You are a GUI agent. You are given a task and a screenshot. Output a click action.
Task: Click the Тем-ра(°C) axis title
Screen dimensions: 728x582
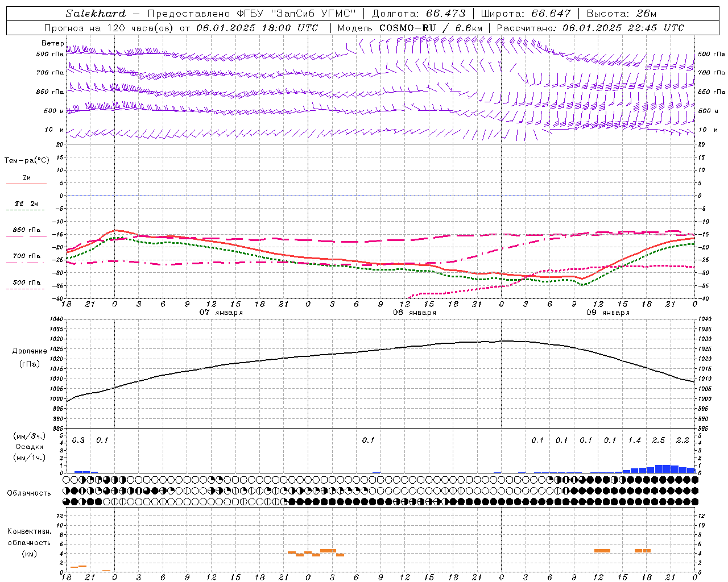pyautogui.click(x=27, y=161)
